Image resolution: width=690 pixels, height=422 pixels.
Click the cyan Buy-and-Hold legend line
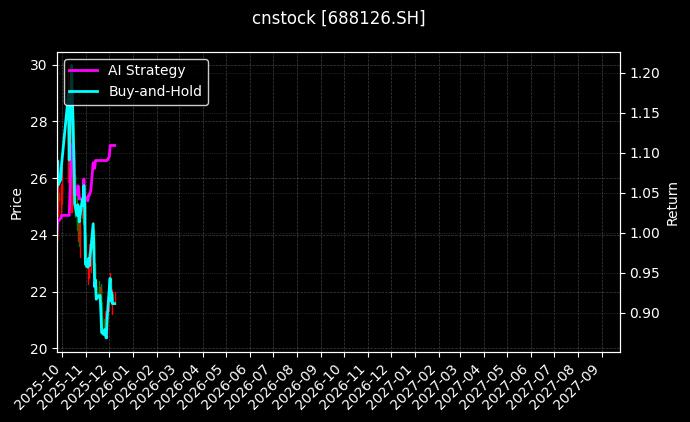point(84,92)
